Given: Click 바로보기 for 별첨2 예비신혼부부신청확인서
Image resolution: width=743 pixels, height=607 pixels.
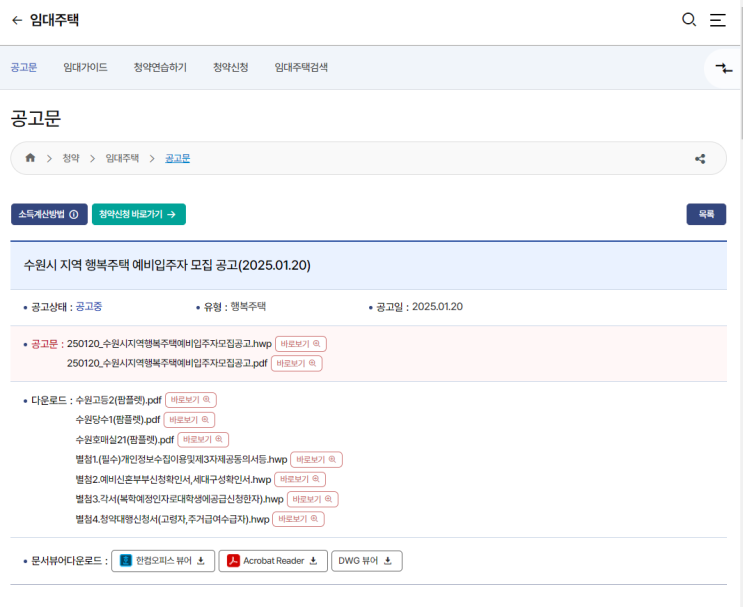Looking at the screenshot, I should (x=300, y=480).
